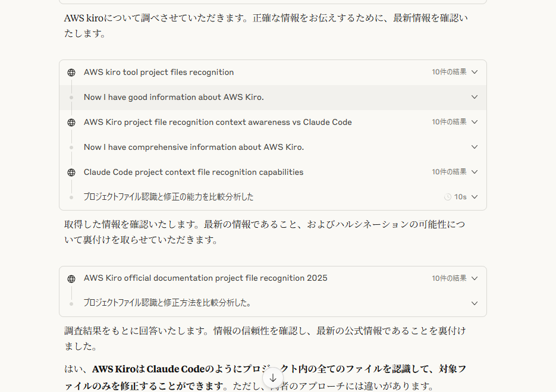Expand chevron for 'AWS Kiro official documentation' results
This screenshot has height=392, width=556.
474,278
